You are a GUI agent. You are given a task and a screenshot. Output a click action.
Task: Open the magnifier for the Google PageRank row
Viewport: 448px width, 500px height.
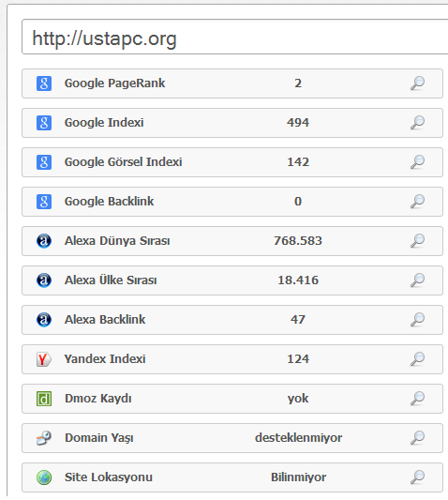417,83
